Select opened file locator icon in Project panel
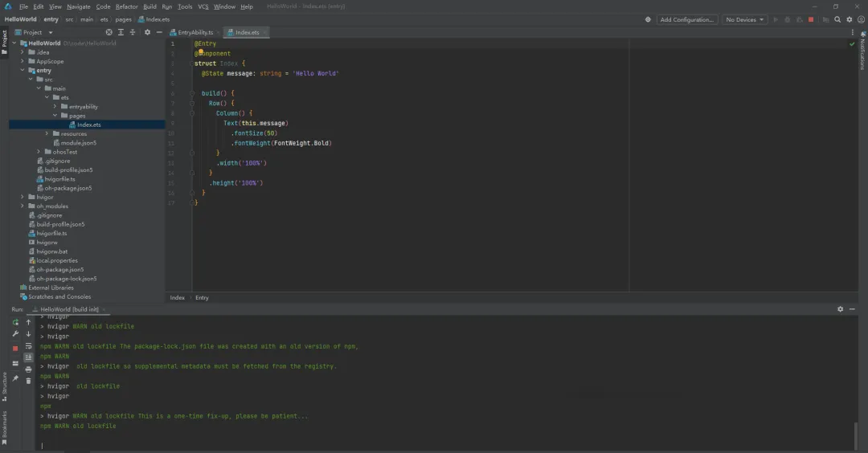Image resolution: width=868 pixels, height=453 pixels. click(x=108, y=33)
